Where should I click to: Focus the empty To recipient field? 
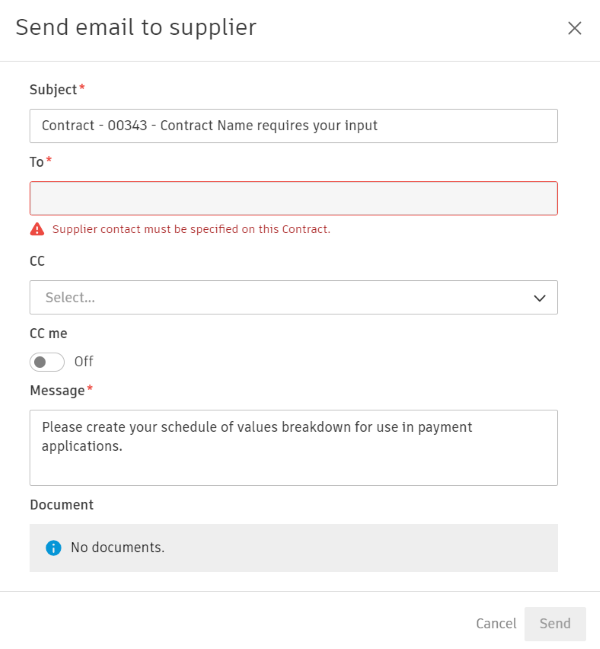pos(293,198)
